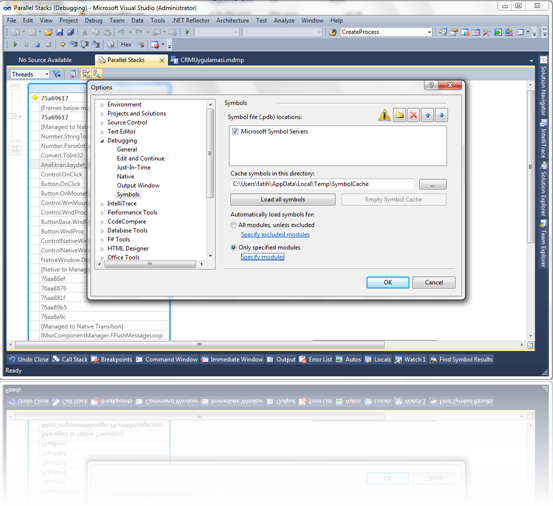This screenshot has width=553, height=506.
Task: Toggle Hex display in the Debug toolbar
Action: tap(126, 44)
